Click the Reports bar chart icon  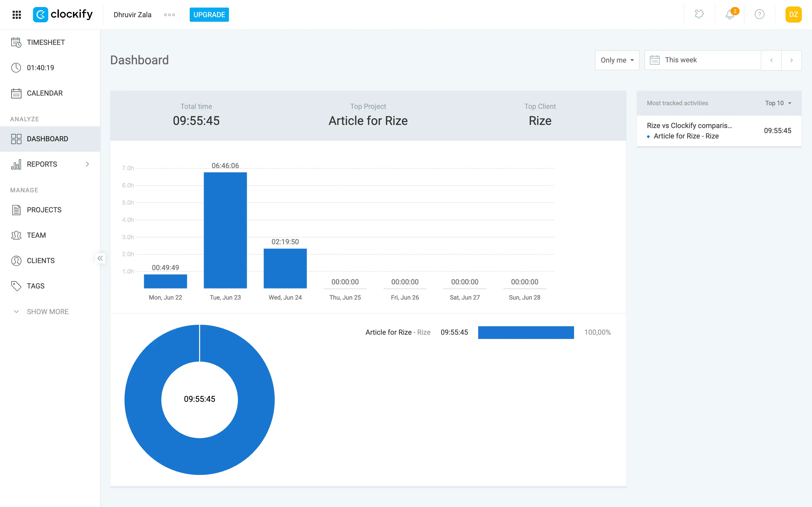click(16, 164)
